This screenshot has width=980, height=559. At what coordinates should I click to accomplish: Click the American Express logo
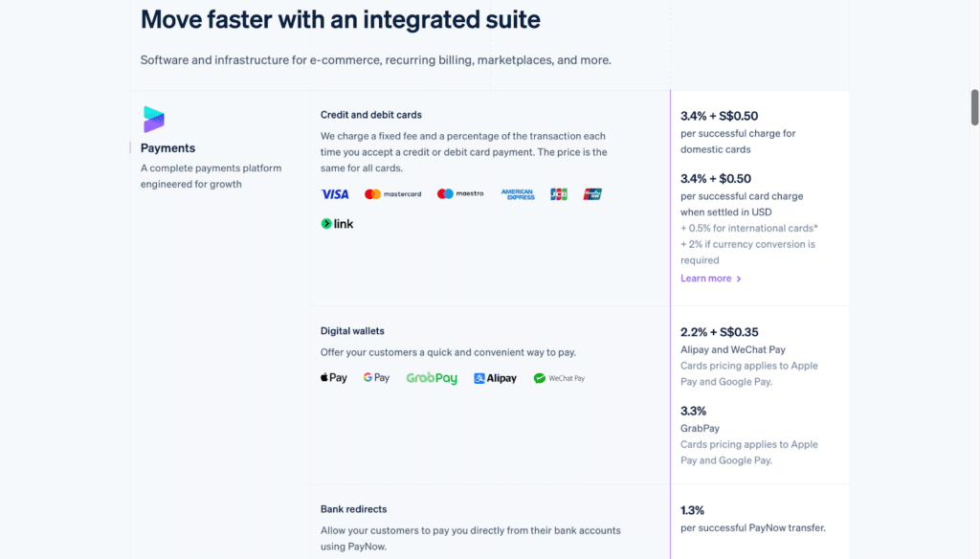tap(518, 194)
